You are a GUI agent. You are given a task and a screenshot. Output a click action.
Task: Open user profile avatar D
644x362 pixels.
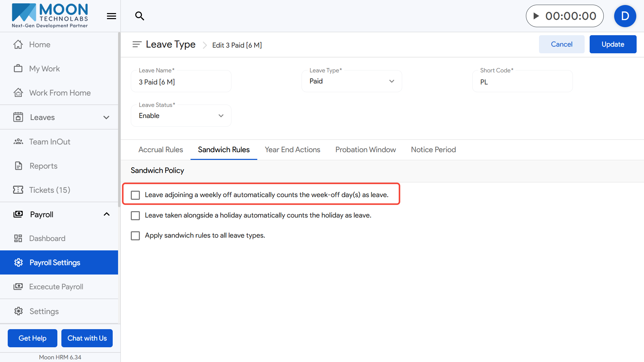coord(625,16)
